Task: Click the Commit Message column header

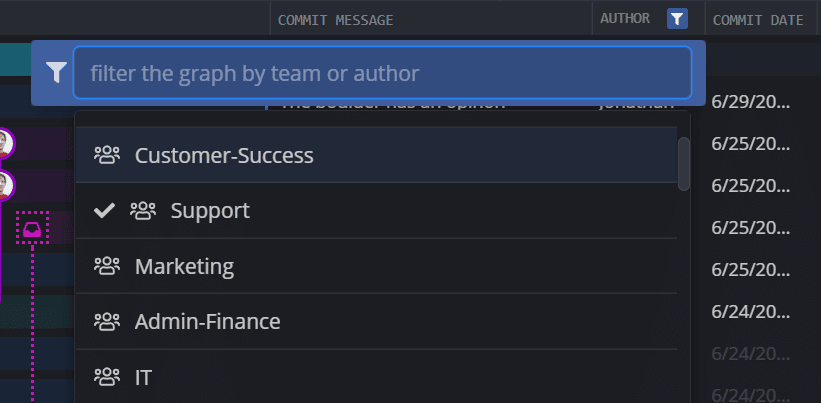Action: click(335, 19)
